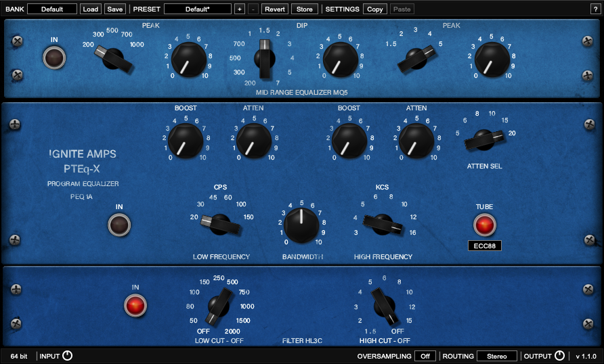Open the Routing Stereo dropdown
604x364 pixels.
496,357
